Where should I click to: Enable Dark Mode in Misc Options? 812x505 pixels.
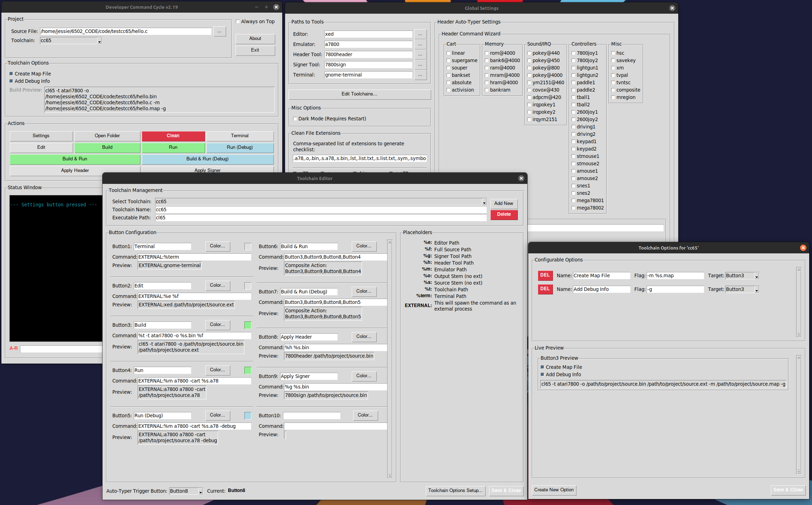tap(295, 119)
